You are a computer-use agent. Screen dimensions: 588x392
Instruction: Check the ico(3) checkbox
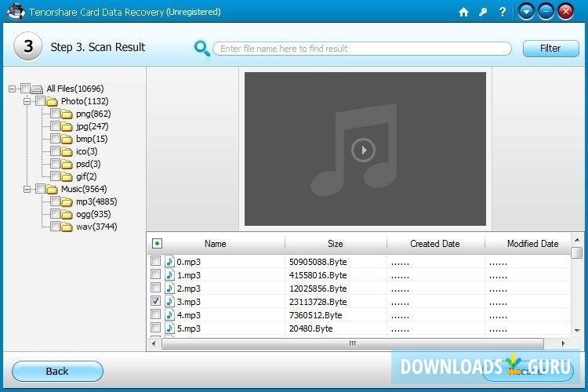pos(55,151)
